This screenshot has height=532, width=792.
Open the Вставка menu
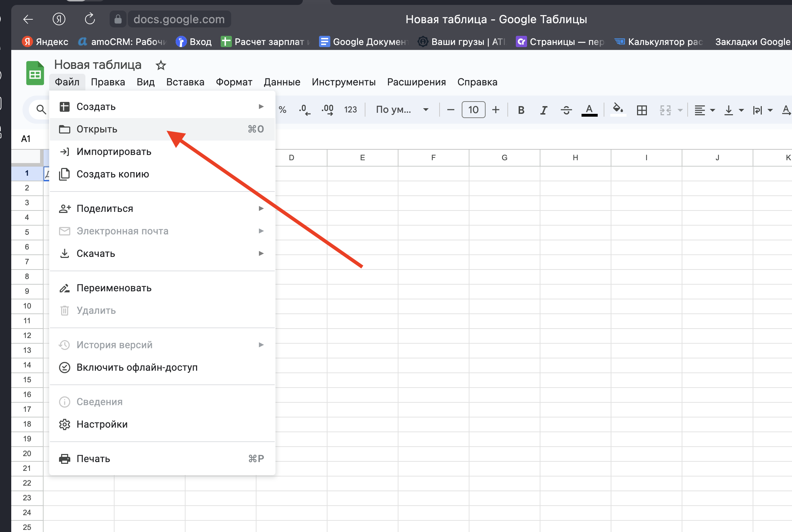point(185,82)
